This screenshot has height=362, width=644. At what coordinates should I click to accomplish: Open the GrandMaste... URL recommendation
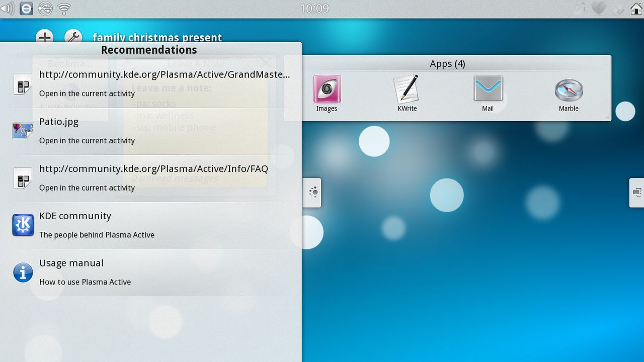(x=151, y=84)
